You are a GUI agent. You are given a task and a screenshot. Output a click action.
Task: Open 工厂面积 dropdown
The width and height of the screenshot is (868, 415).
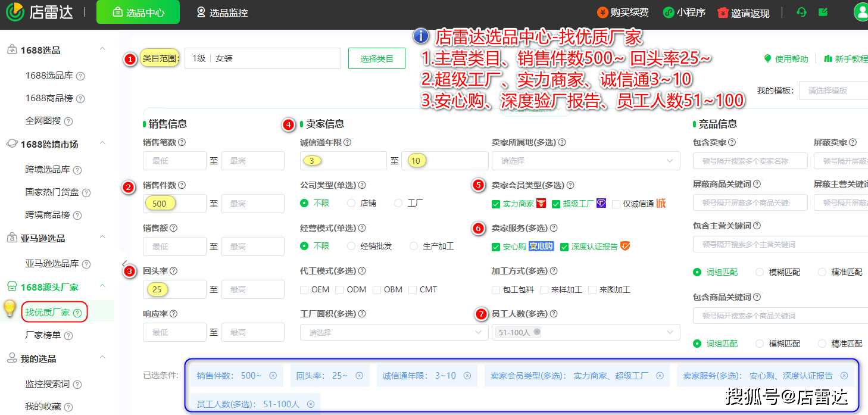[394, 332]
